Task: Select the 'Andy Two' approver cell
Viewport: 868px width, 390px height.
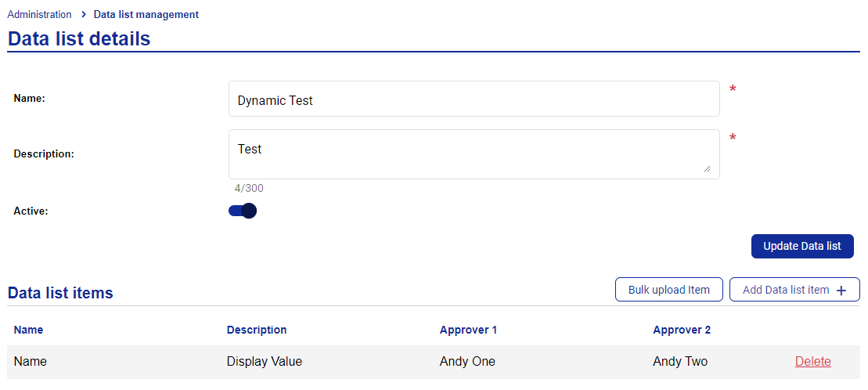Action: [x=680, y=362]
